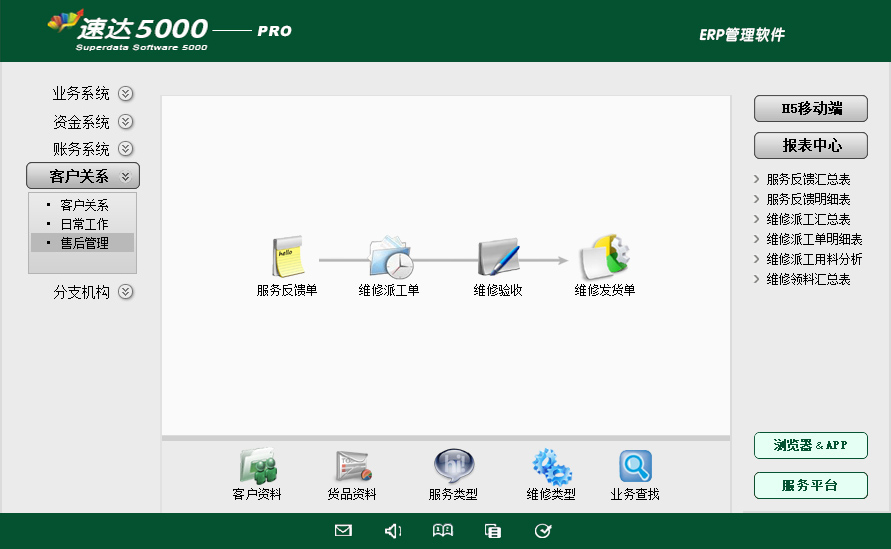This screenshot has width=891, height=549.
Task: Open the 维修验收 pen icon
Action: pos(498,257)
